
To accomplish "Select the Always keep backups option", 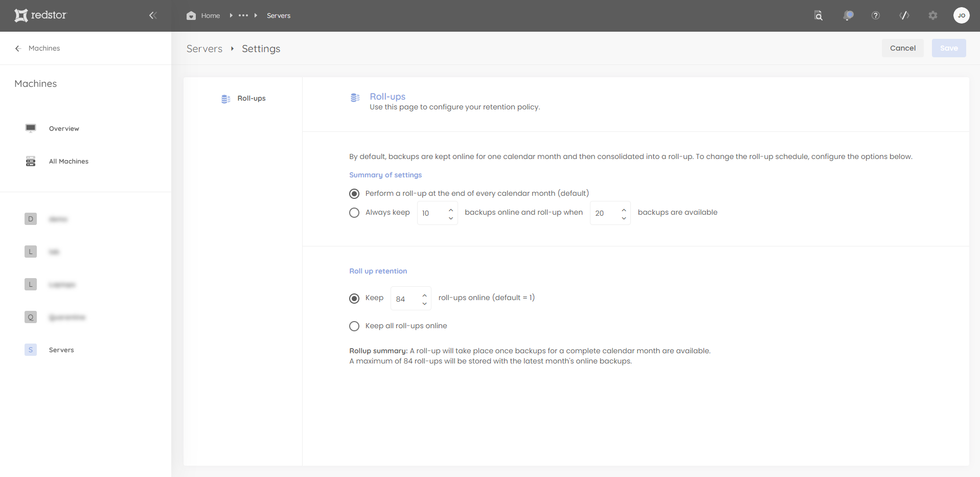I will (x=354, y=213).
